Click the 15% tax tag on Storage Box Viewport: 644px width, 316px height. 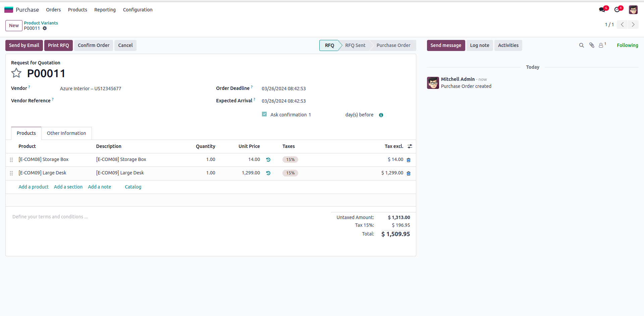290,160
